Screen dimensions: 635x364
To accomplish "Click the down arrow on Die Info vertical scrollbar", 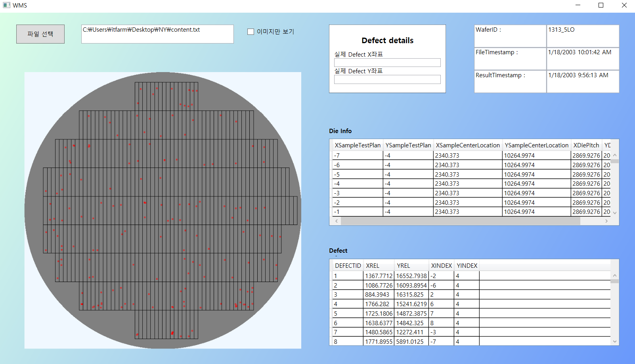I will [615, 212].
